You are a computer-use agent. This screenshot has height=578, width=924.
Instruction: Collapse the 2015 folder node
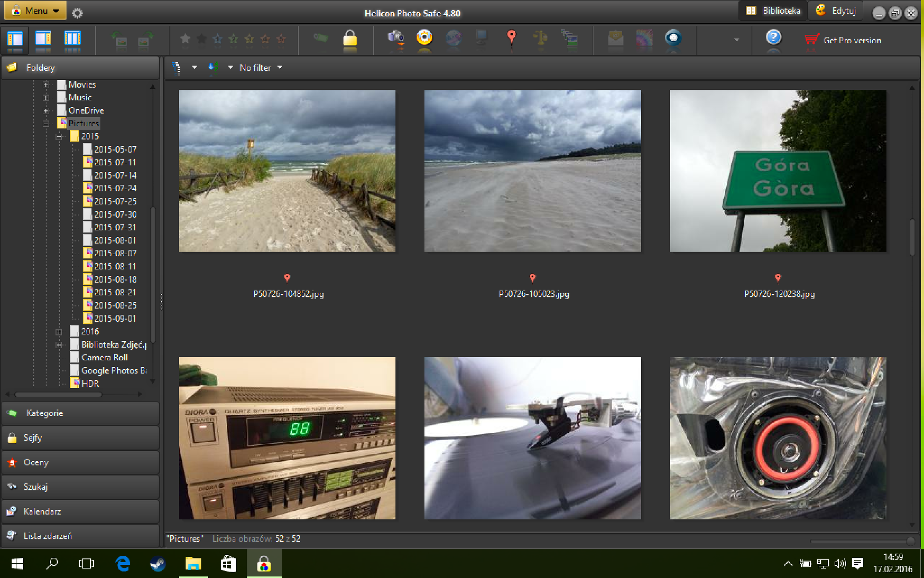coord(59,137)
